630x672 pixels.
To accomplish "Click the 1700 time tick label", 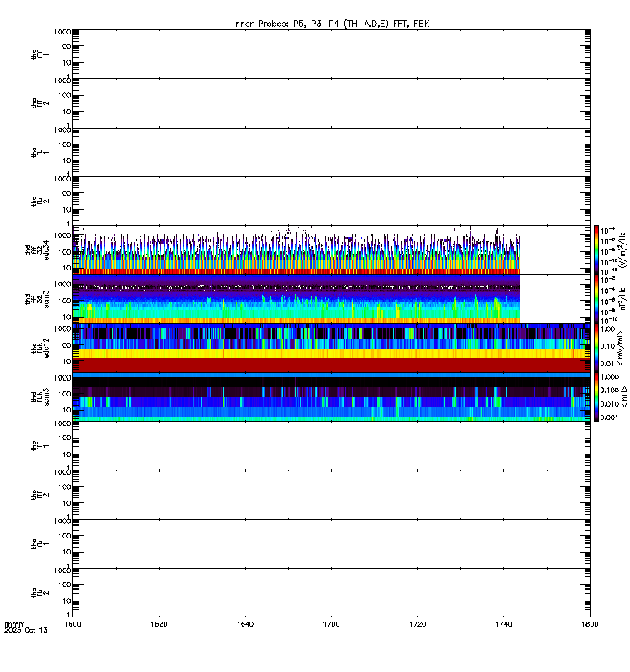I will tap(331, 624).
